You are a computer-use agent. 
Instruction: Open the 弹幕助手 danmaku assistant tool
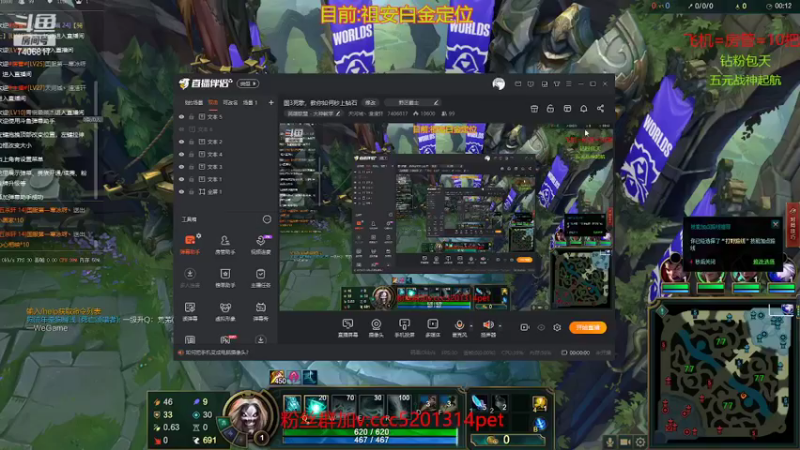click(190, 244)
